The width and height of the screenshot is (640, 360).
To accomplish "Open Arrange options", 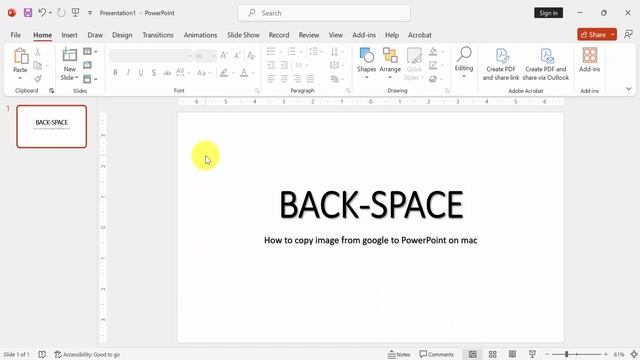I will (x=390, y=64).
